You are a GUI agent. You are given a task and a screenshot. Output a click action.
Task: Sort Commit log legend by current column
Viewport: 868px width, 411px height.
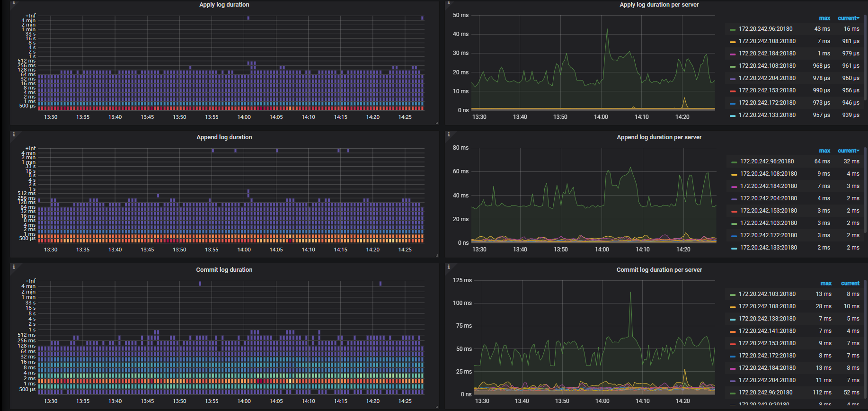point(850,283)
